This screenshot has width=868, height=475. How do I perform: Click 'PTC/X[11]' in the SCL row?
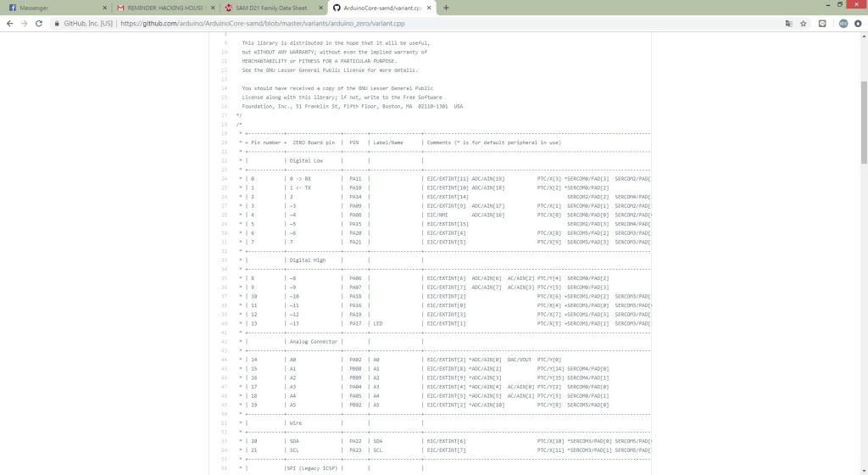point(549,450)
